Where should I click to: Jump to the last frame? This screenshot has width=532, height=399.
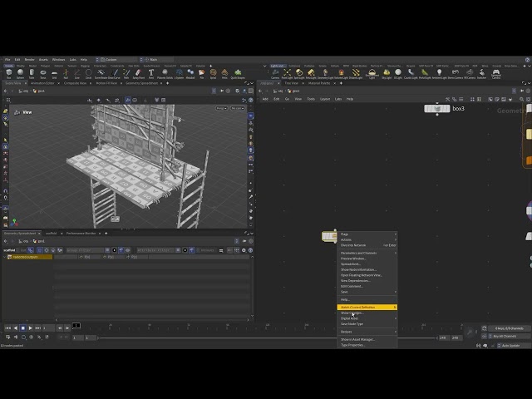coord(37,328)
